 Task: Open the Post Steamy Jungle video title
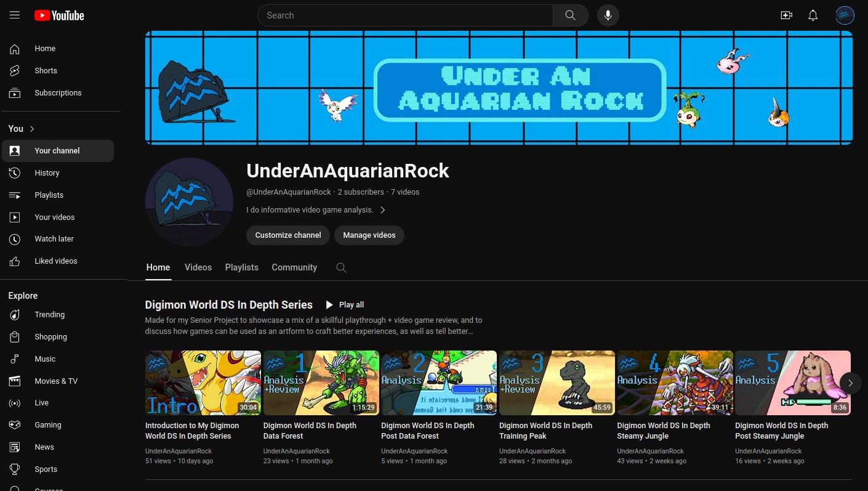[782, 431]
